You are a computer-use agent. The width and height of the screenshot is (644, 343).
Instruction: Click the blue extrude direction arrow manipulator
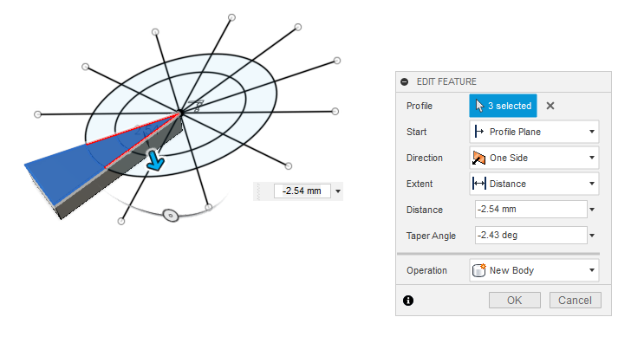(x=155, y=160)
